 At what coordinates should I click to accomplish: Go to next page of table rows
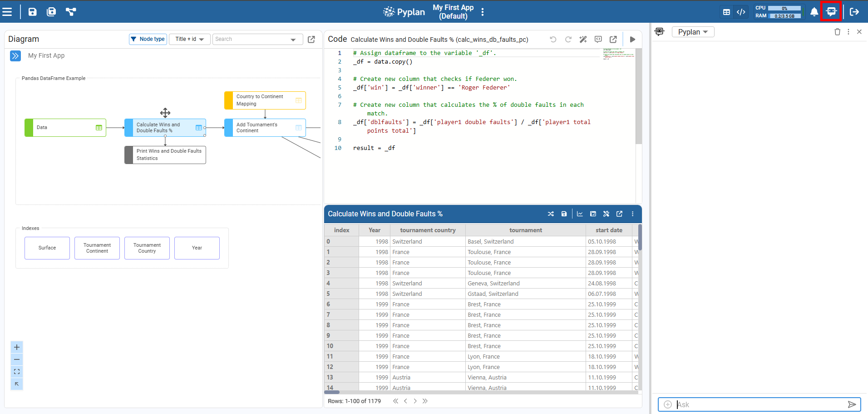[415, 401]
